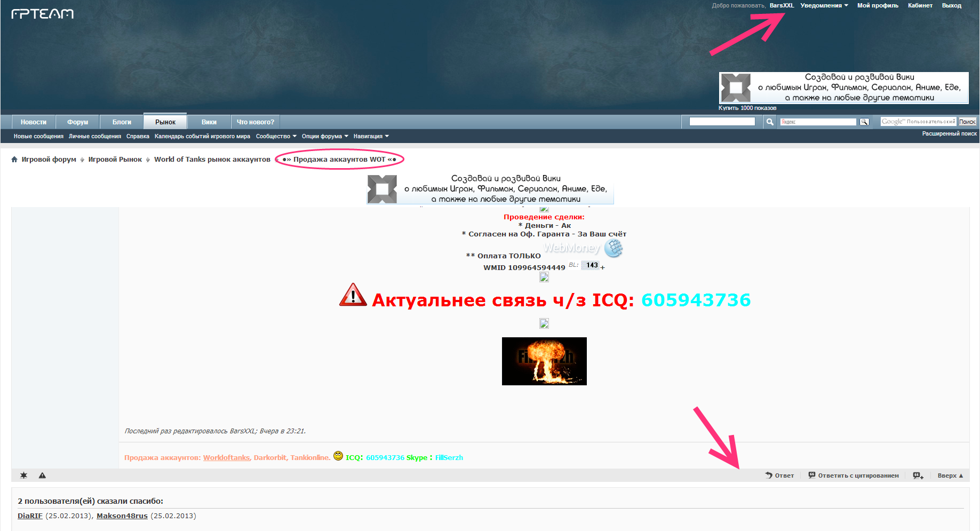Open Личные сообщения link
Viewport: 980px width, 531px height.
click(x=95, y=136)
